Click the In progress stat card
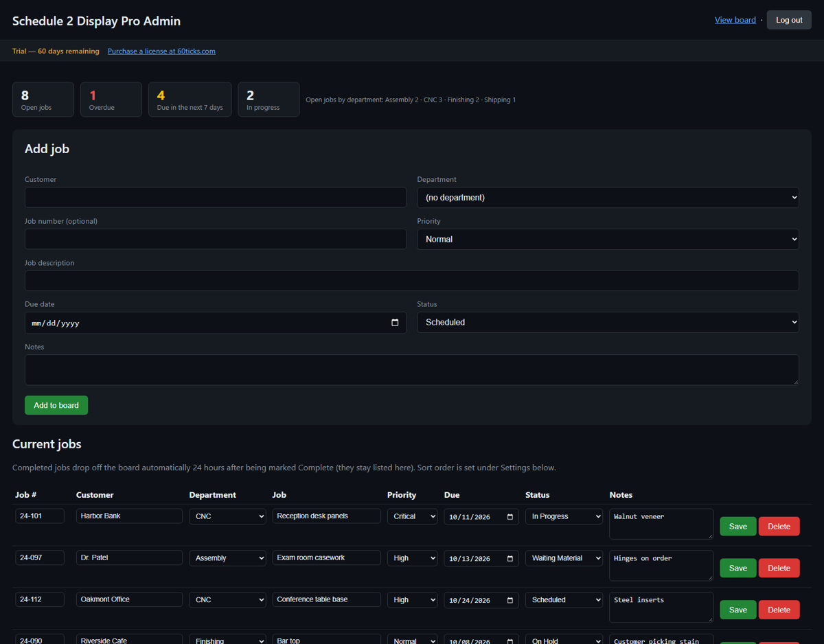 (x=268, y=100)
